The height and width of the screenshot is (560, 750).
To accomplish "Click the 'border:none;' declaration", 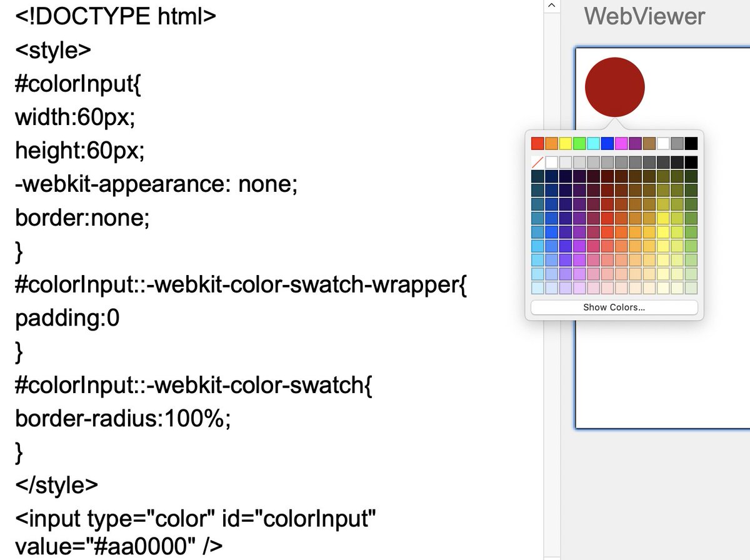I will pyautogui.click(x=82, y=218).
